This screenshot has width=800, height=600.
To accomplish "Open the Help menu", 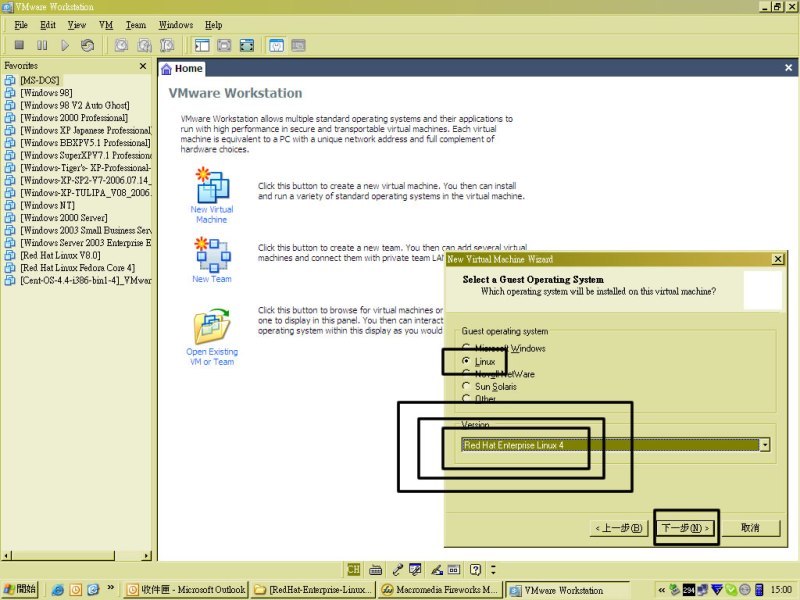I will point(213,25).
